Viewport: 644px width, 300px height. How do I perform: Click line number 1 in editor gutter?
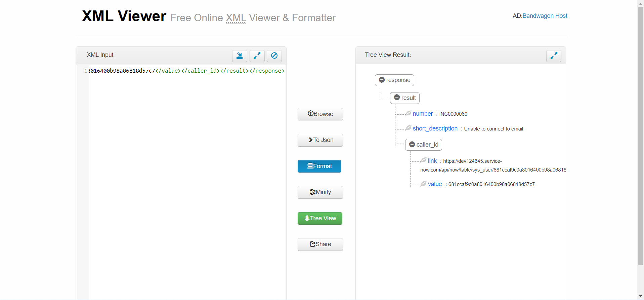(x=86, y=71)
